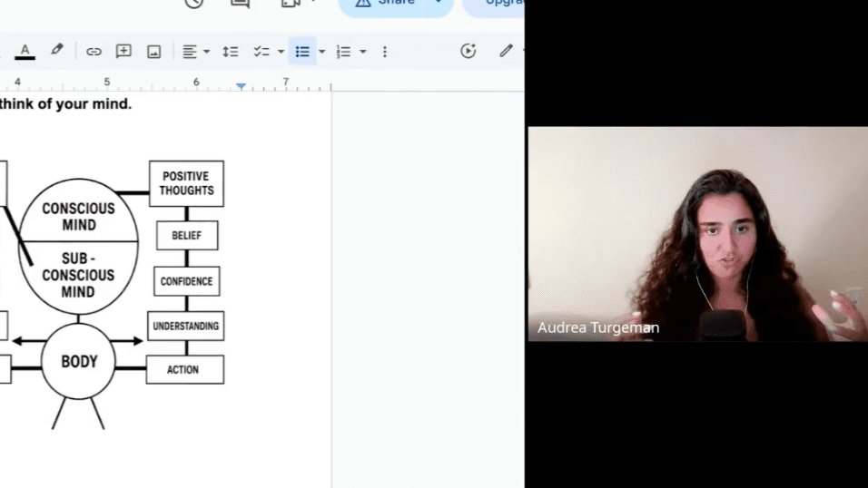Click the play circle sparkle icon
Viewport: 868px width, 488px height.
point(469,51)
